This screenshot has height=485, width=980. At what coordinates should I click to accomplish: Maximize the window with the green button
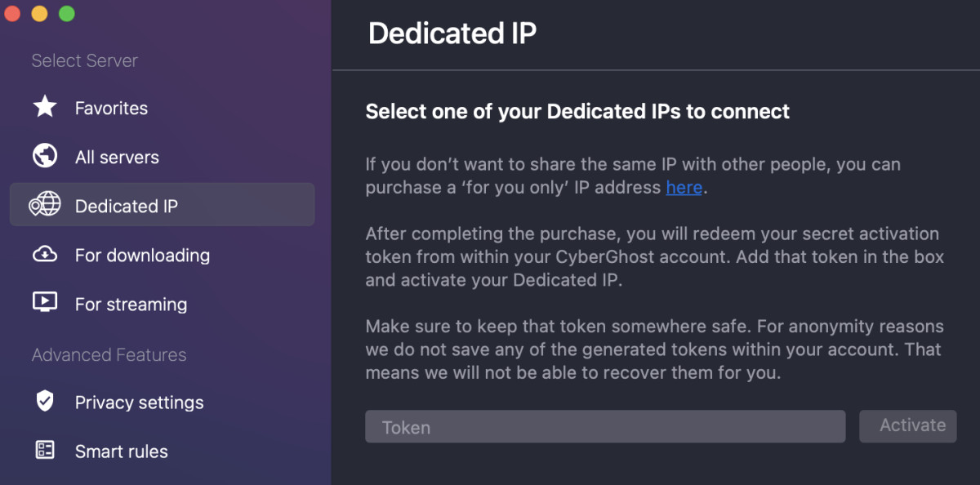coord(67,14)
